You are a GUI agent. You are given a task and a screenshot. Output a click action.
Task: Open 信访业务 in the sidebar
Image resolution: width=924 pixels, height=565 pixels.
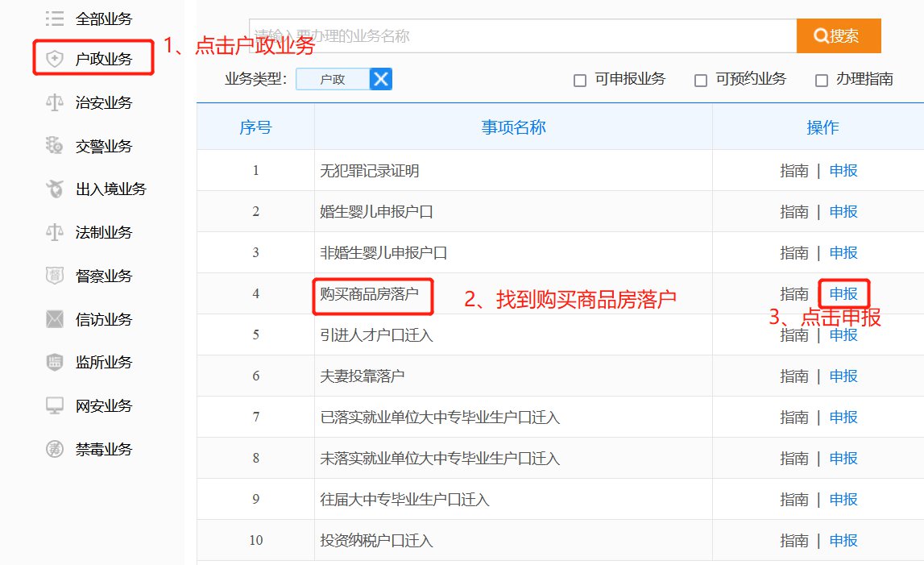(104, 319)
